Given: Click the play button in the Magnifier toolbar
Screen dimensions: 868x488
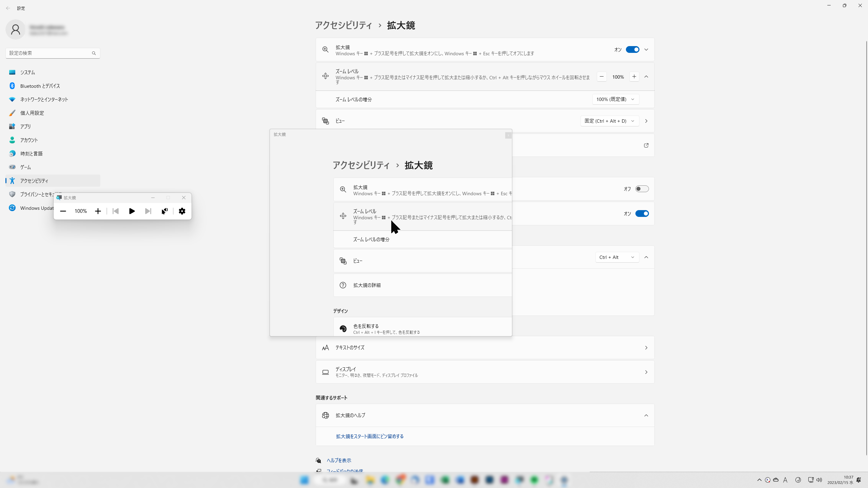Looking at the screenshot, I should coord(132,211).
